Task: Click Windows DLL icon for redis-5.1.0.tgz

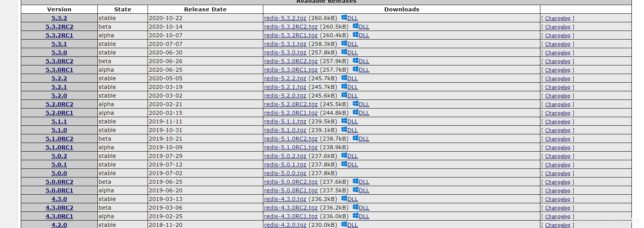Action: tap(344, 130)
